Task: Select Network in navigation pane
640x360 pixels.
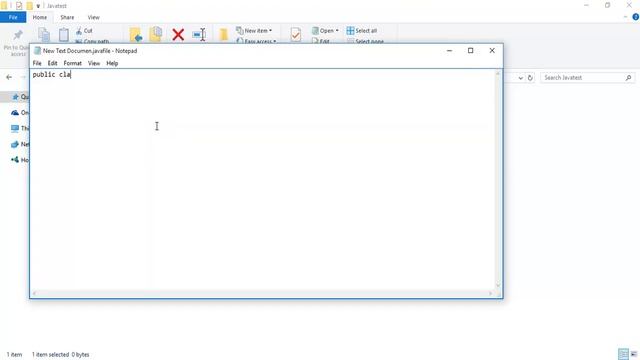Action: (x=20, y=144)
